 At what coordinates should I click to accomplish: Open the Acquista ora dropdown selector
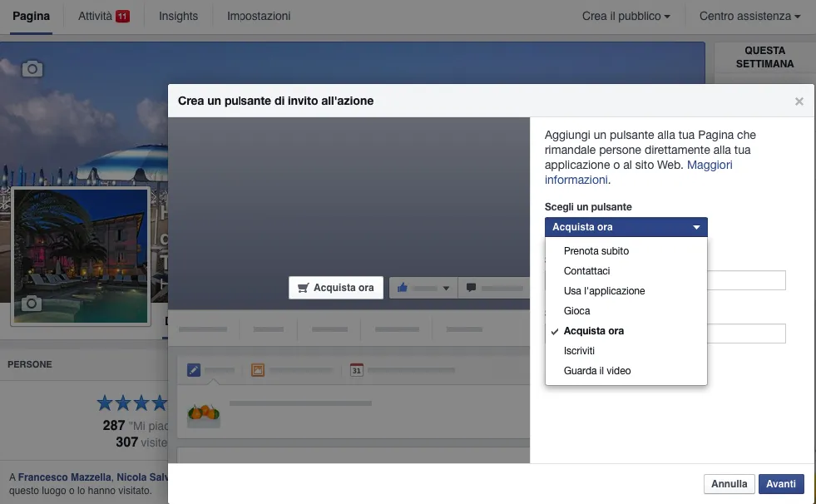[626, 227]
